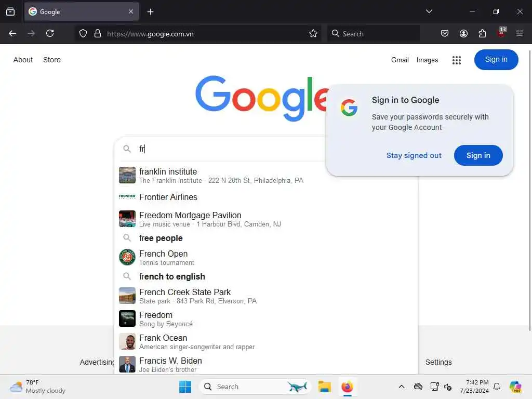Click the cloud sync tray icon
Screen dimensions: 532x399
(x=418, y=387)
